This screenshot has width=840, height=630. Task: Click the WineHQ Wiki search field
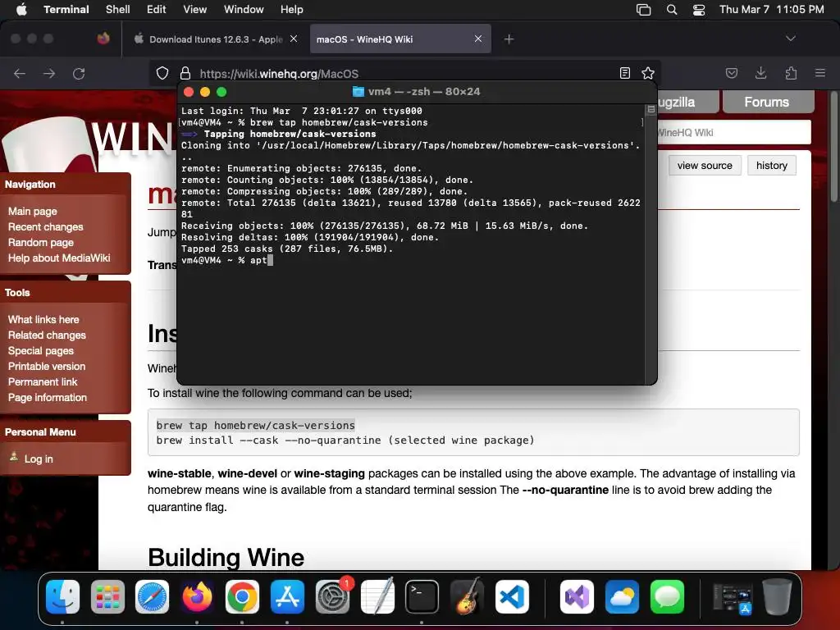point(733,132)
